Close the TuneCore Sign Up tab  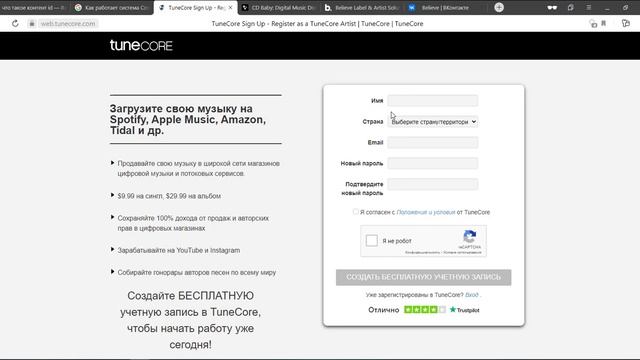tap(230, 8)
